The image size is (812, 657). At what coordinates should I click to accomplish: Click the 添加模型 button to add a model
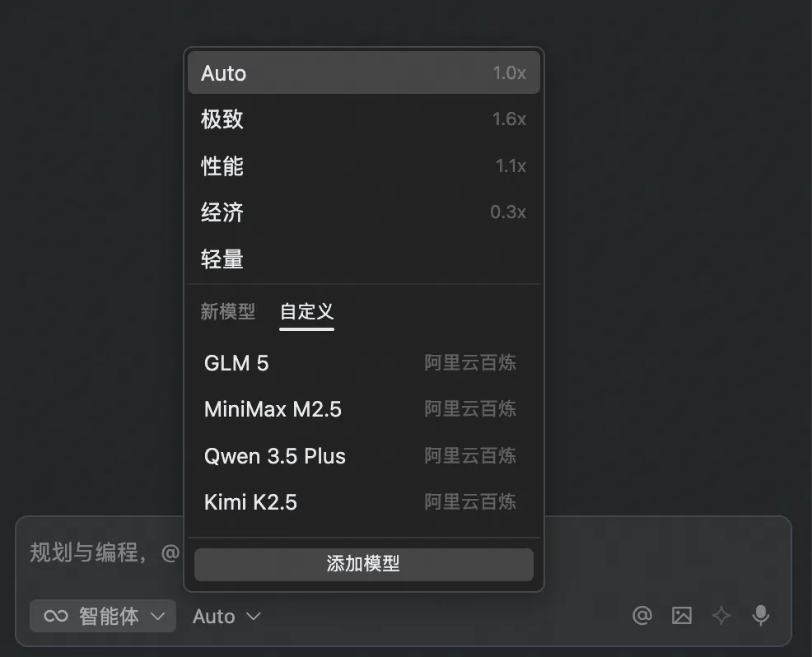[x=363, y=565]
